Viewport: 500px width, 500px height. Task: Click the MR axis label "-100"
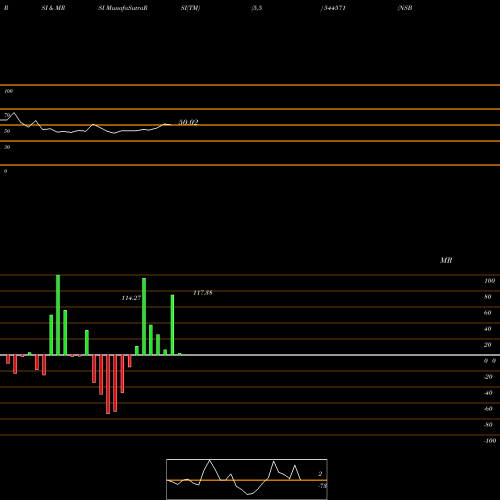490,441
